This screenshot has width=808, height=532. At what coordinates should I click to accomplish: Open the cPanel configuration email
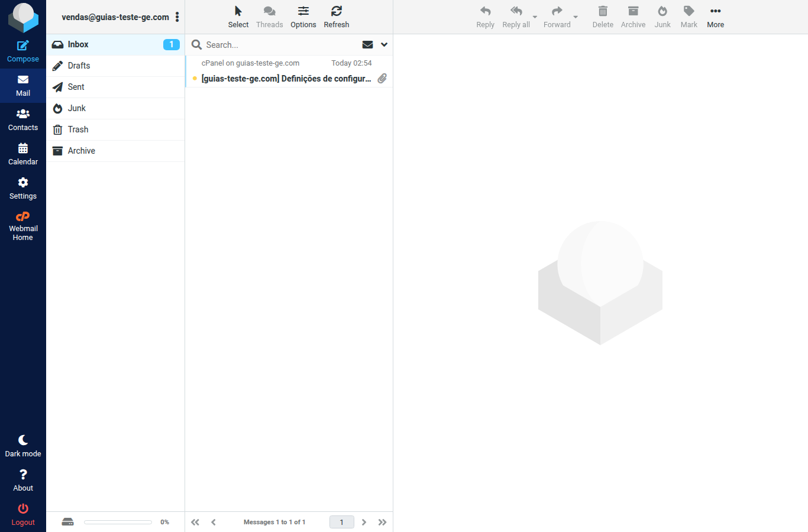click(289, 72)
